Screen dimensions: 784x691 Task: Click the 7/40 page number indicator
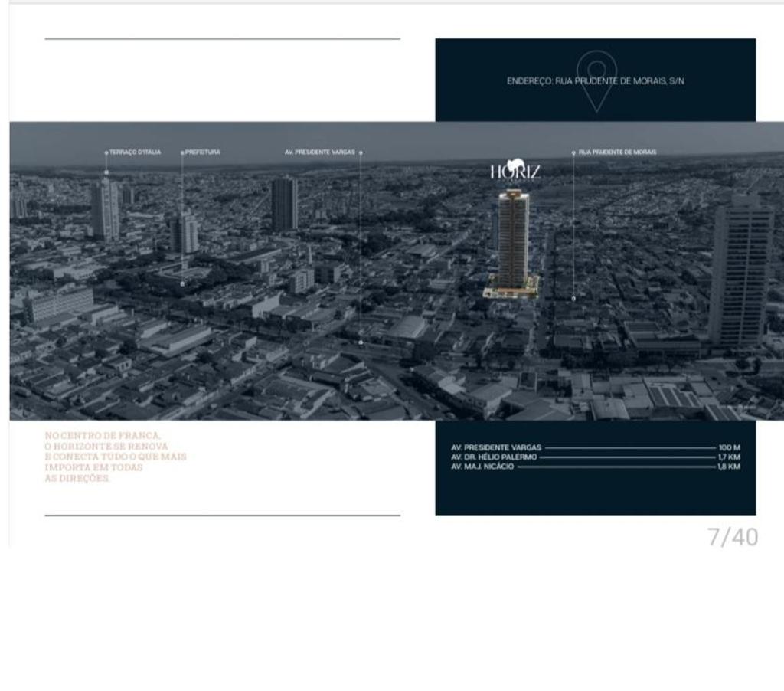[x=730, y=537]
